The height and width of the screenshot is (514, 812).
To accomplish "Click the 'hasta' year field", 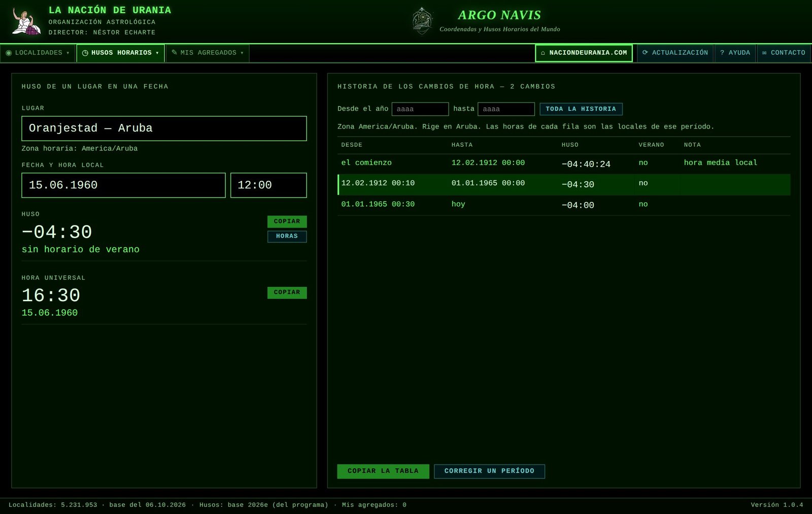I will coord(506,109).
